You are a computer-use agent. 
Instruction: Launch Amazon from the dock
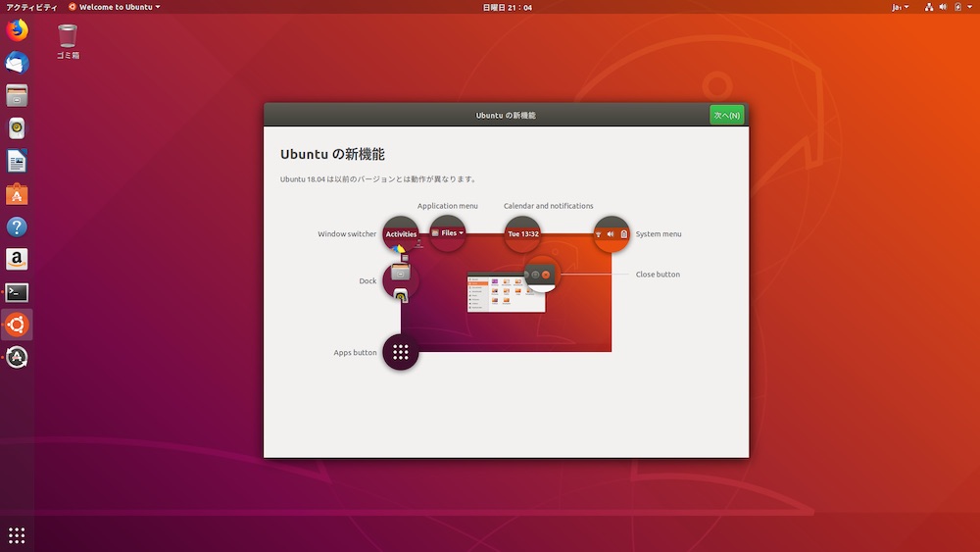pyautogui.click(x=17, y=260)
